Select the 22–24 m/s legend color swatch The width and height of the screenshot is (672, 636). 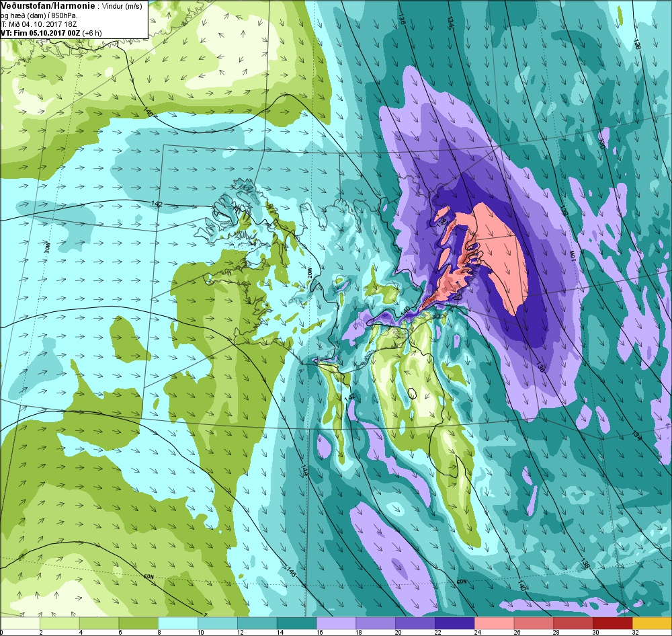tap(454, 623)
